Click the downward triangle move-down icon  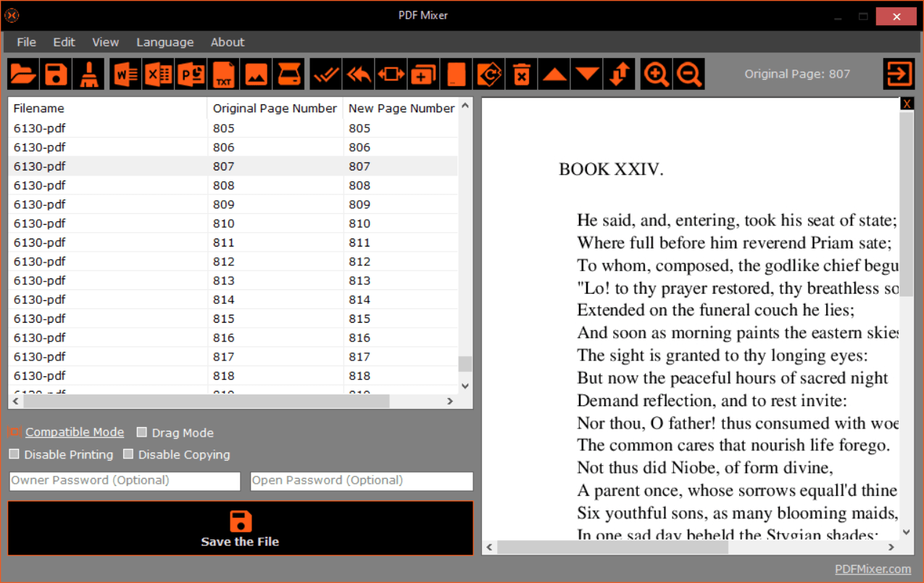click(x=587, y=74)
